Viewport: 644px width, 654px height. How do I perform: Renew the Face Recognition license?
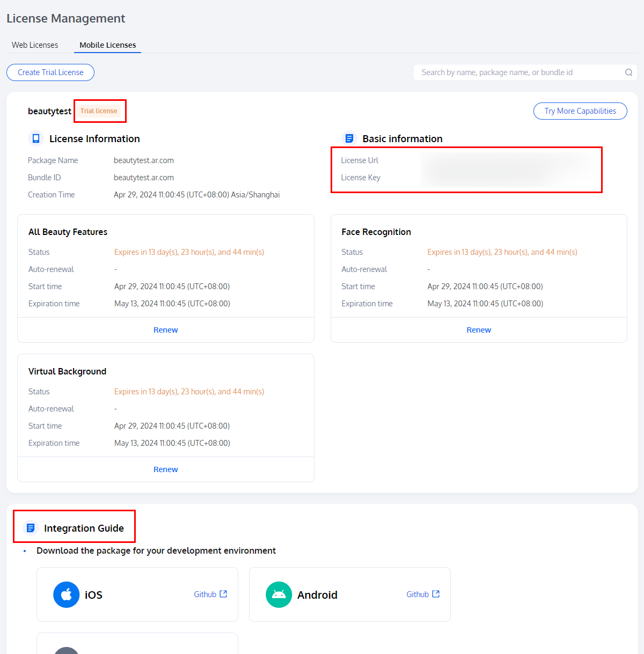479,330
